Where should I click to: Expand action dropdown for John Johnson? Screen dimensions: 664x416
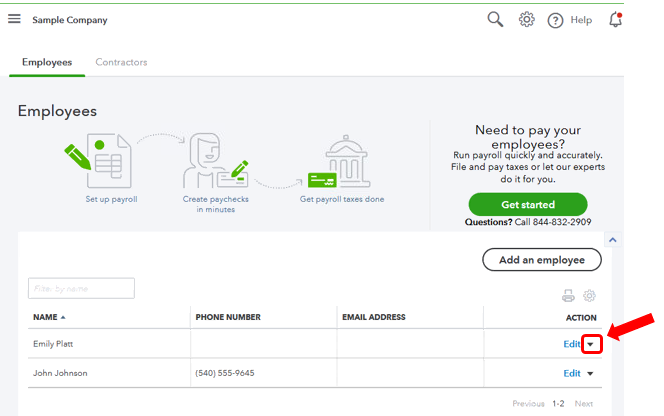[x=591, y=374]
